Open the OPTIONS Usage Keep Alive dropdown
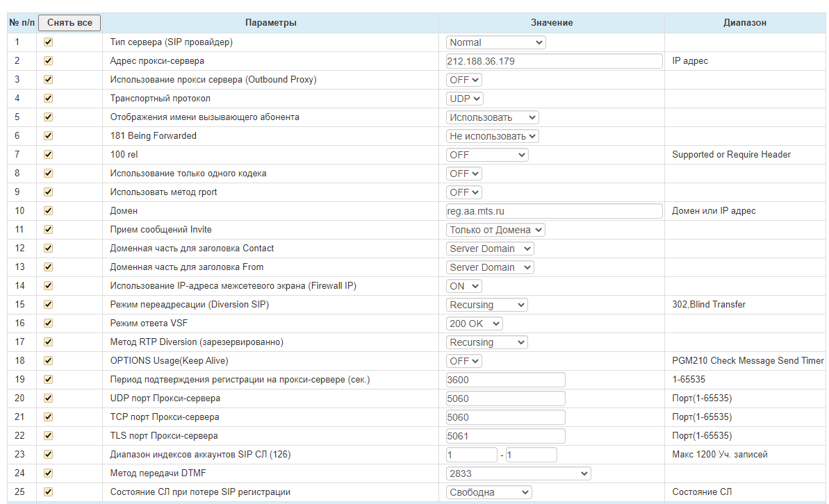 463,361
